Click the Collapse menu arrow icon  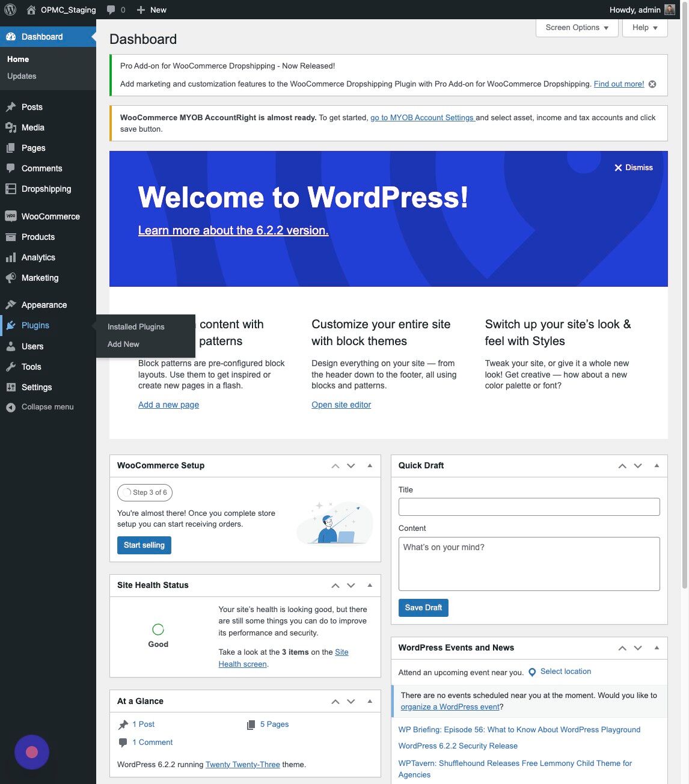pyautogui.click(x=11, y=407)
